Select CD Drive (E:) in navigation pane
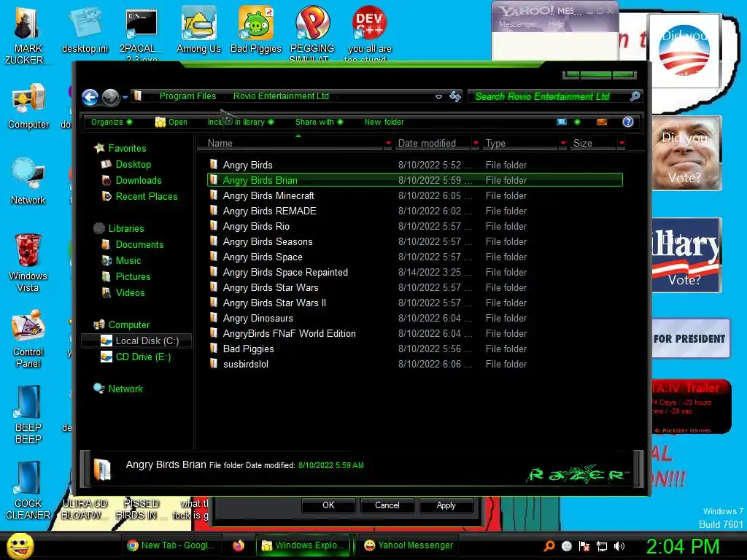The width and height of the screenshot is (747, 560). (x=136, y=357)
